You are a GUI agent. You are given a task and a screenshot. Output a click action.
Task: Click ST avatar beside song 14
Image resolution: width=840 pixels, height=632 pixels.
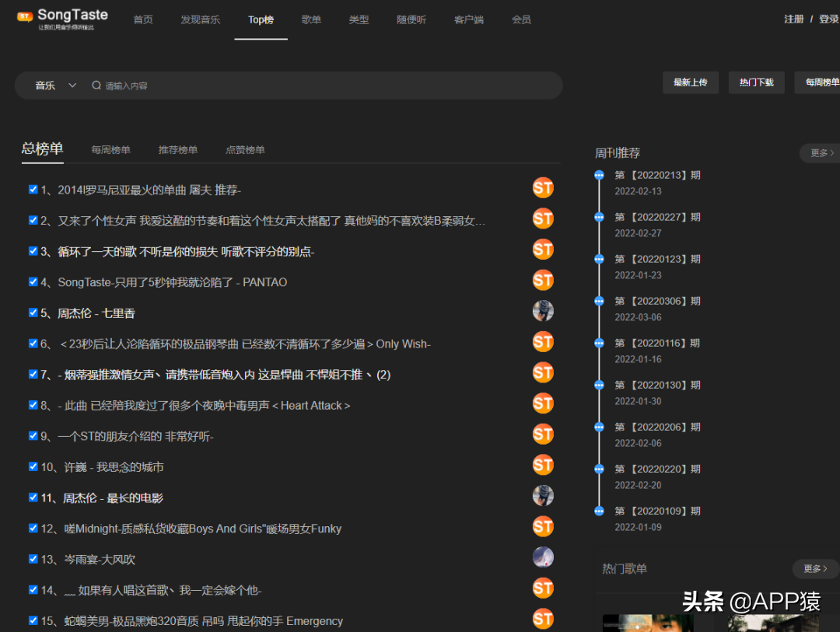coord(543,588)
